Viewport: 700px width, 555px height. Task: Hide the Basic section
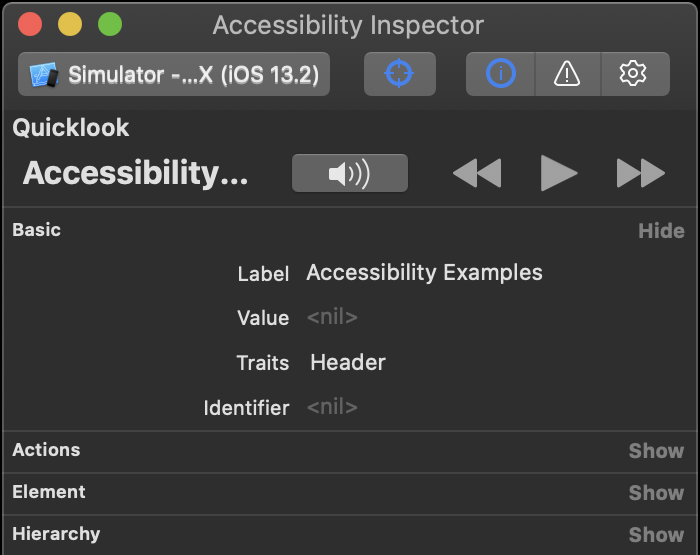[x=661, y=231]
